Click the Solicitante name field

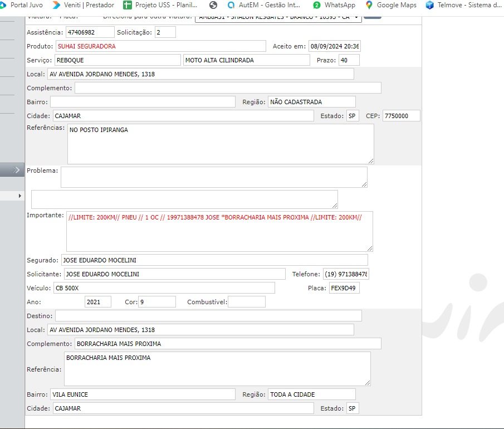174,274
